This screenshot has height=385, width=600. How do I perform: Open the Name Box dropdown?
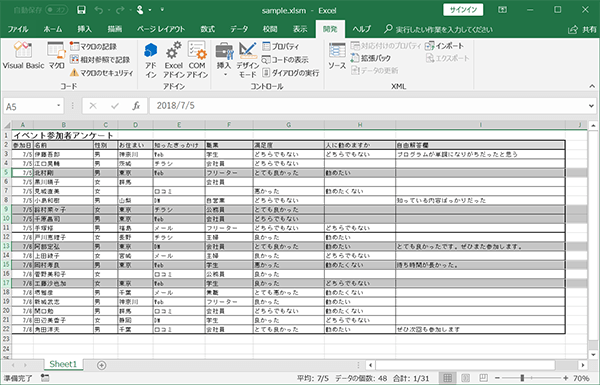pyautogui.click(x=59, y=106)
